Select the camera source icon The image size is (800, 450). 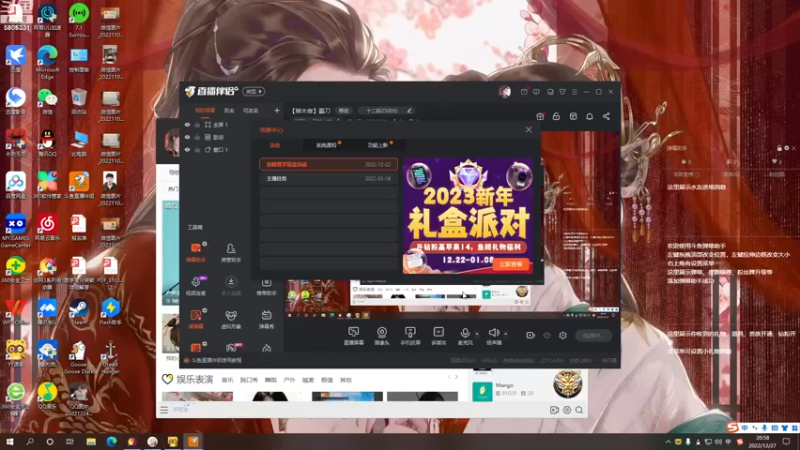click(382, 336)
